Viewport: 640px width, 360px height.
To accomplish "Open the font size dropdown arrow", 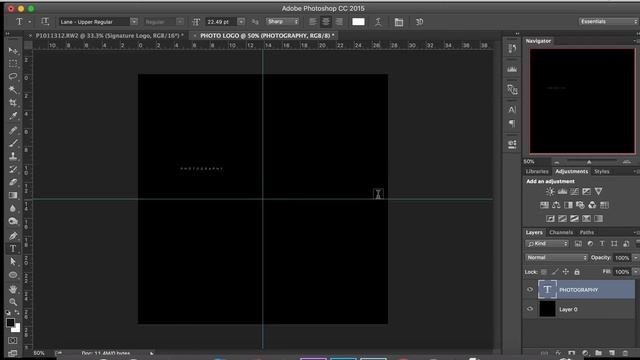I will click(241, 22).
